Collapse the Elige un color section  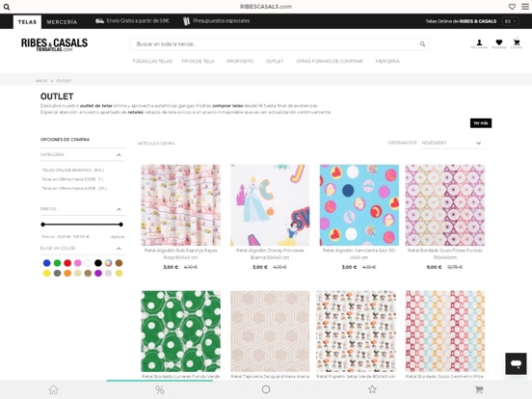119,249
